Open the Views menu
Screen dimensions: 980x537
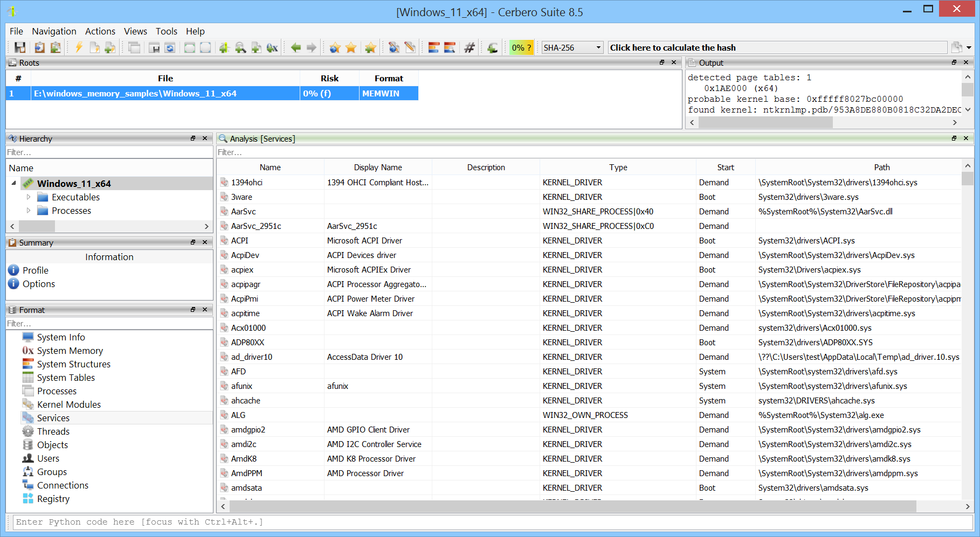click(x=135, y=31)
